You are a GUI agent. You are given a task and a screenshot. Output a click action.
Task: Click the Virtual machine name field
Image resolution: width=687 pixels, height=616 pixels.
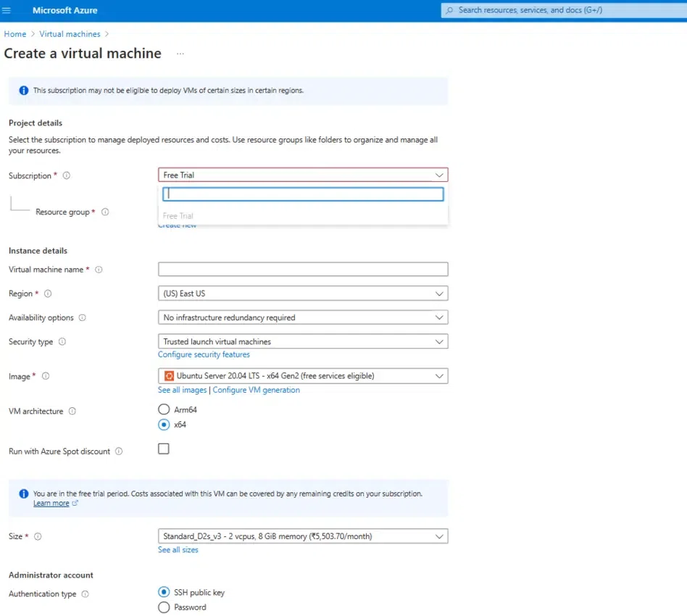click(x=303, y=270)
